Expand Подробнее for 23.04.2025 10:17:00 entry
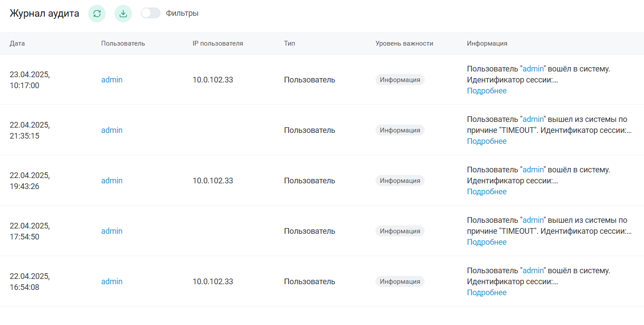Viewport: 644px width, 325px height. tap(487, 91)
